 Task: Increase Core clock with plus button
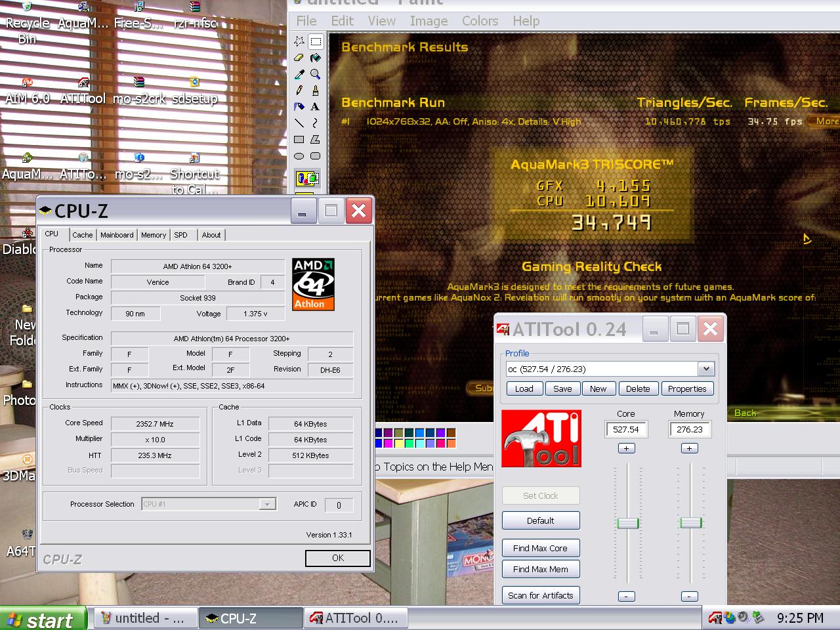click(x=626, y=448)
